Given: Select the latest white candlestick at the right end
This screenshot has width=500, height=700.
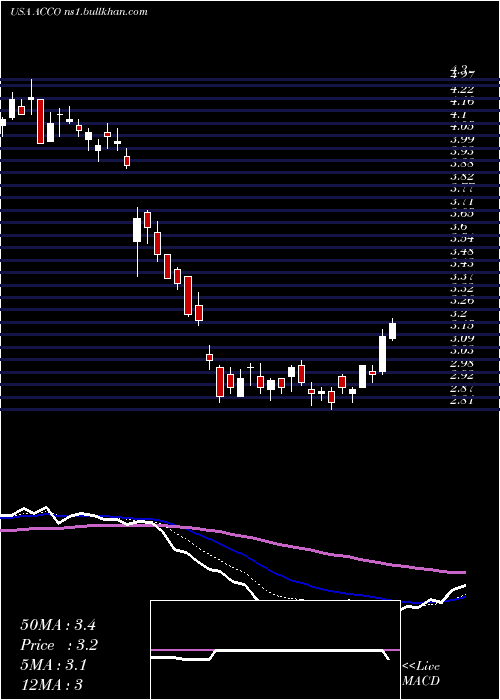Looking at the screenshot, I should click(x=392, y=331).
